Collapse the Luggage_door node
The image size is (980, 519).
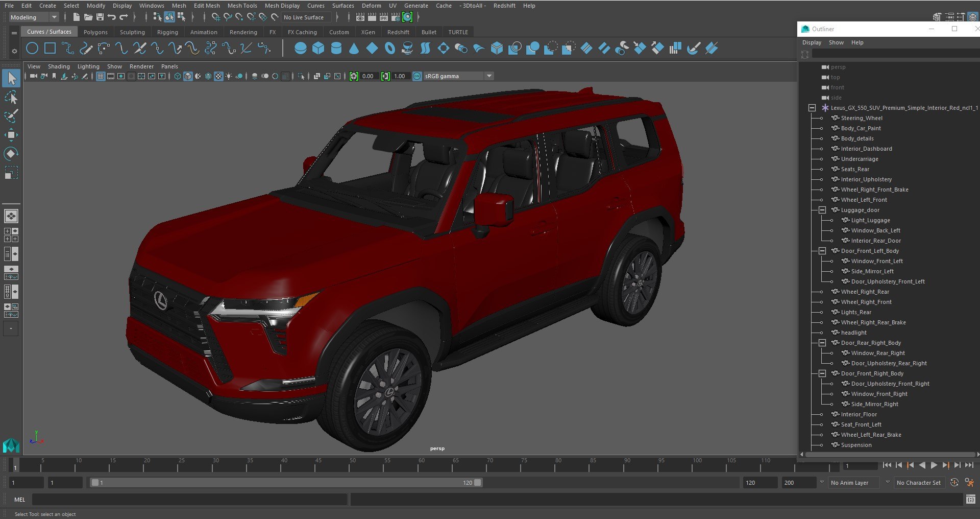(822, 210)
